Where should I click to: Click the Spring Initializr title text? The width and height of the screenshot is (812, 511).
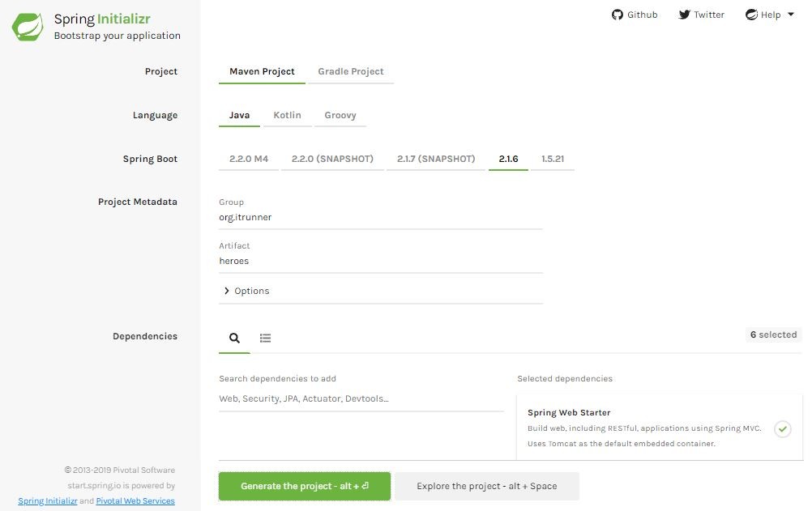[x=102, y=19]
